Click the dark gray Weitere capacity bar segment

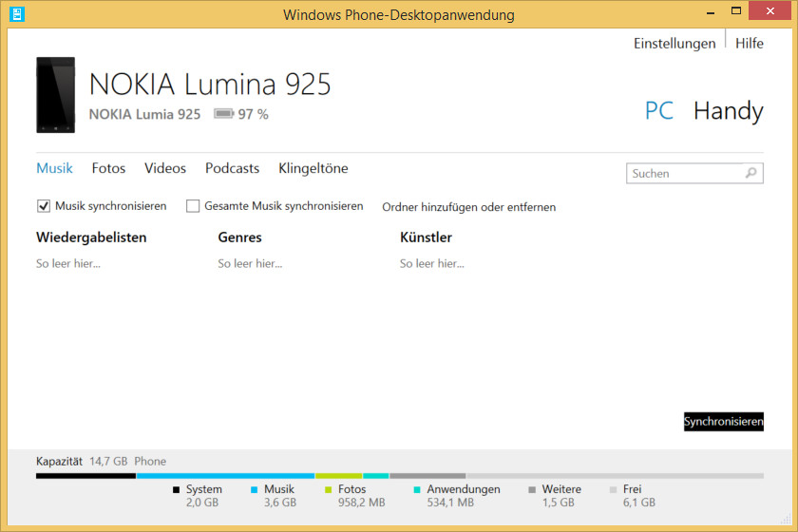coord(427,476)
